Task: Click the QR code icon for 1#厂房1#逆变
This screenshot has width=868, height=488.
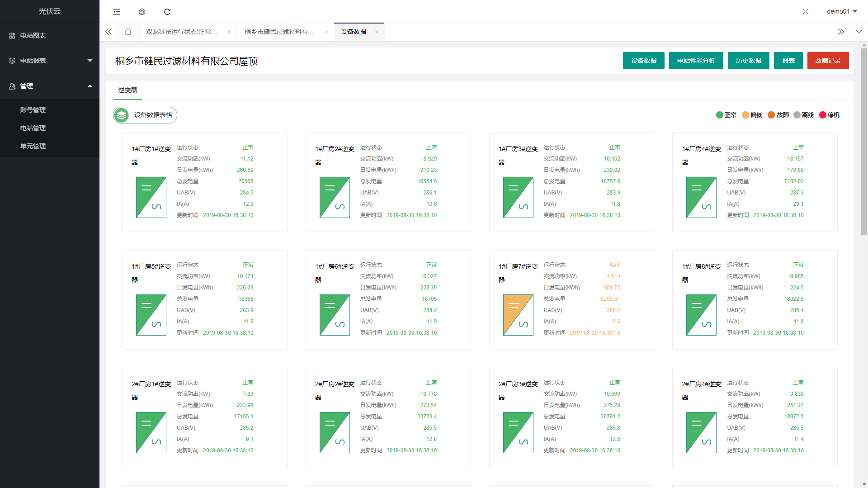Action: coord(135,162)
